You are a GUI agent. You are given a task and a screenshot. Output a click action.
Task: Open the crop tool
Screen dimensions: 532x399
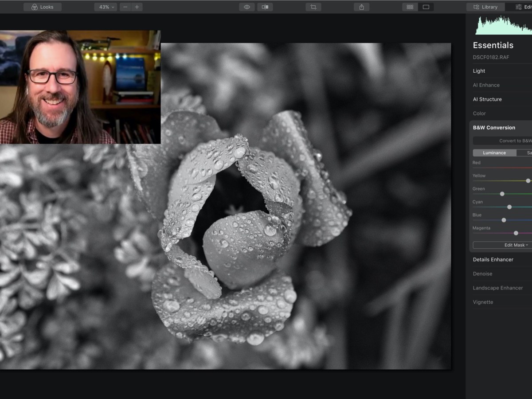(313, 7)
